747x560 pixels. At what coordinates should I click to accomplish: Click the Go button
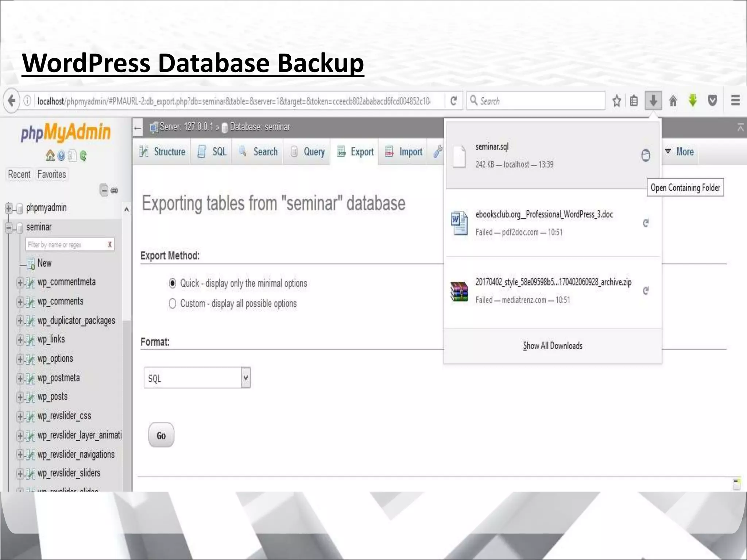click(x=161, y=435)
